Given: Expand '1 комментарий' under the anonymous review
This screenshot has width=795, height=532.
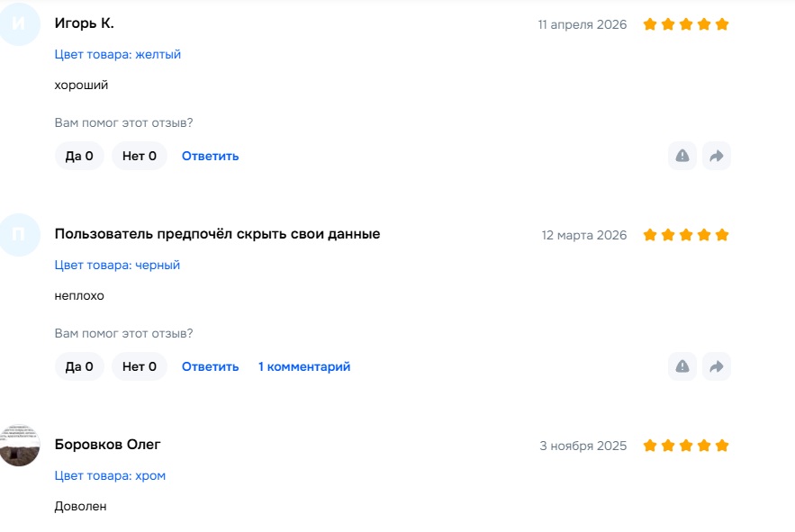Looking at the screenshot, I should (x=304, y=366).
